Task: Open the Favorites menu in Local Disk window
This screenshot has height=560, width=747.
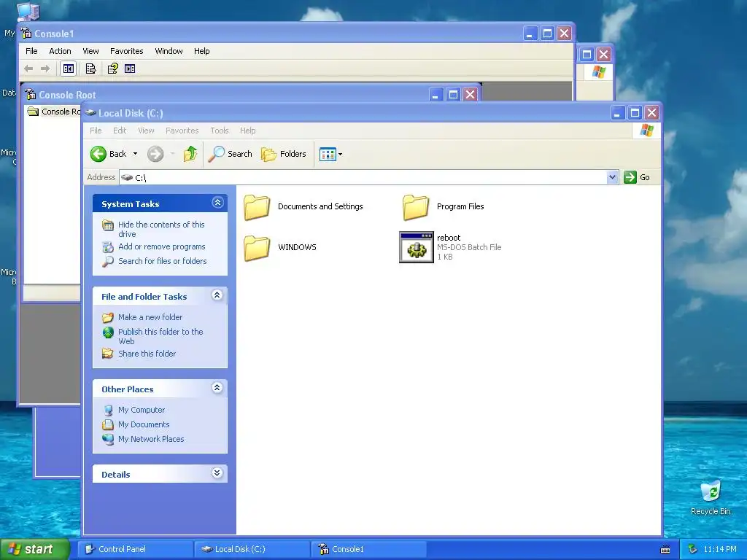Action: pyautogui.click(x=182, y=131)
